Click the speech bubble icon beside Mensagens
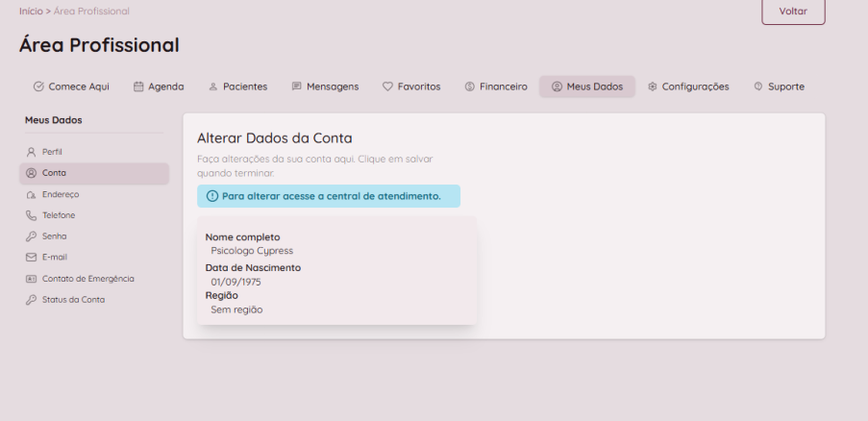The width and height of the screenshot is (868, 421). pos(297,87)
